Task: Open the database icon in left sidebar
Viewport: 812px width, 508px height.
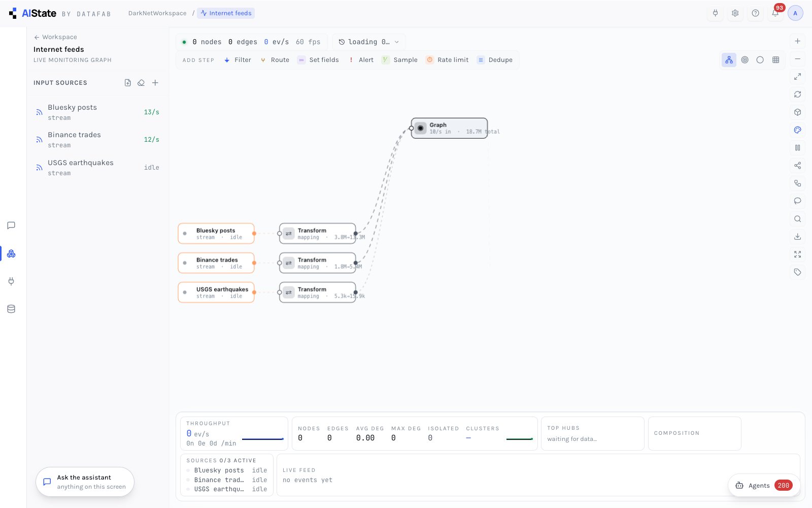Action: coord(11,309)
